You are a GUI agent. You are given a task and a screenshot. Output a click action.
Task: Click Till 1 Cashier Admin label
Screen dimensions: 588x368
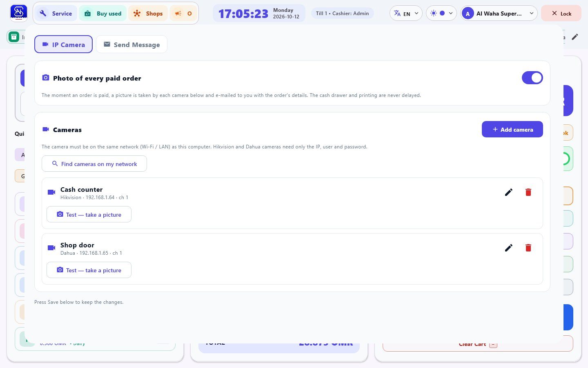(342, 13)
